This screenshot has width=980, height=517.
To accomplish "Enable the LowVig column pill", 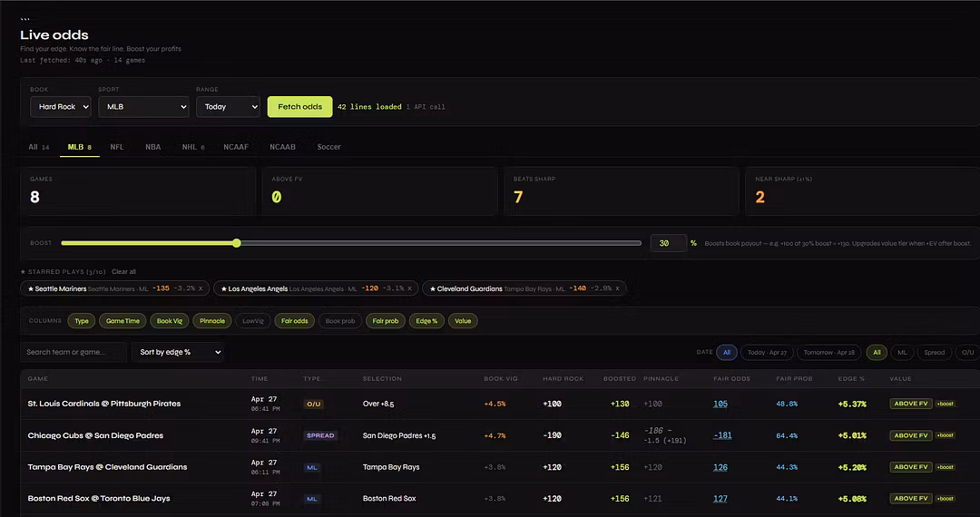I will click(253, 321).
